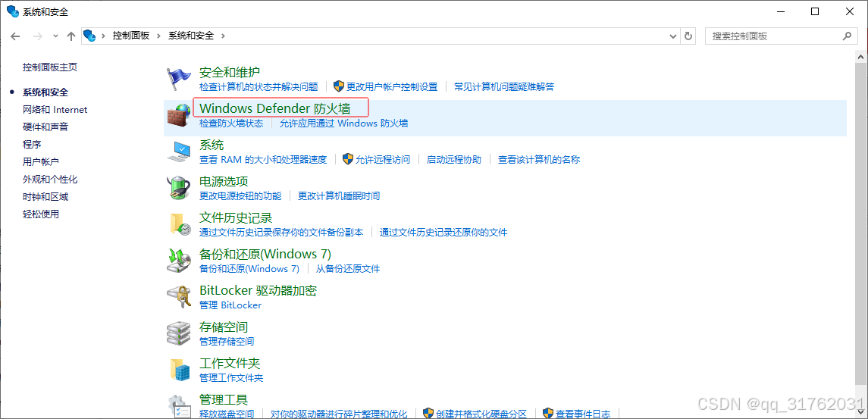The width and height of the screenshot is (868, 419).
Task: Click the forward arrow navigation button
Action: coord(37,36)
